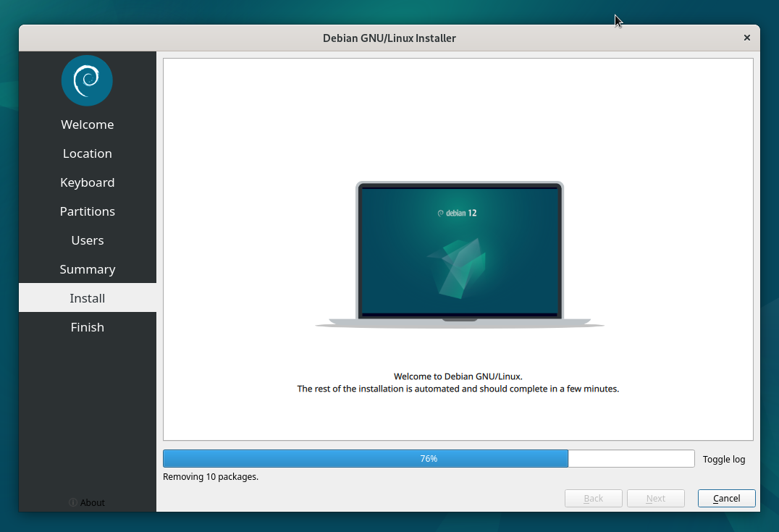This screenshot has width=779, height=532.
Task: Jump to the Finish step
Action: click(x=88, y=327)
